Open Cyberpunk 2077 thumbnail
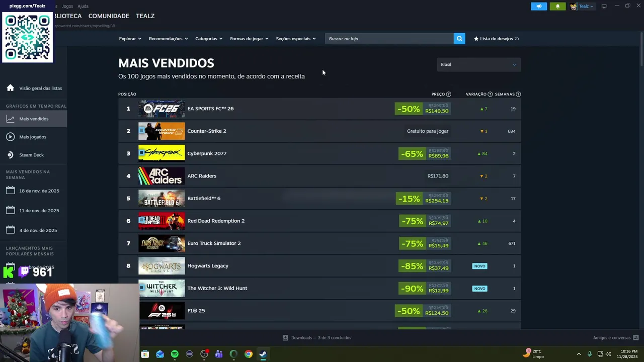Image resolution: width=644 pixels, height=362 pixels. 162,153
